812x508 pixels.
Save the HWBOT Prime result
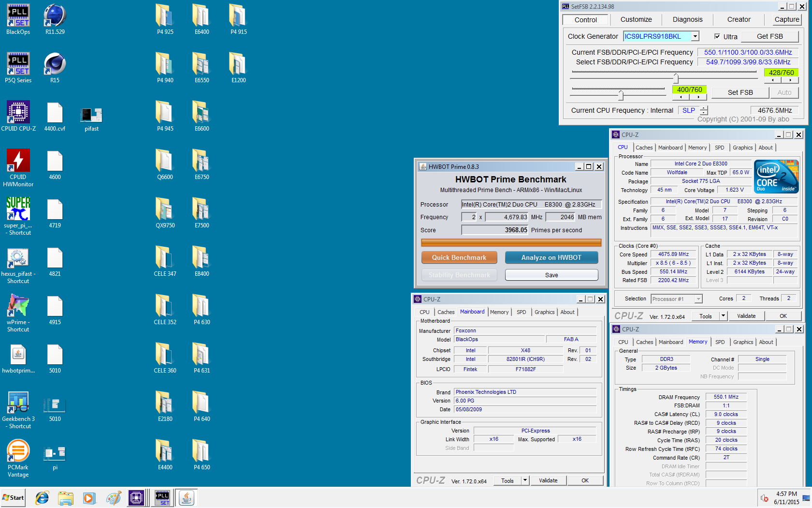coord(551,275)
